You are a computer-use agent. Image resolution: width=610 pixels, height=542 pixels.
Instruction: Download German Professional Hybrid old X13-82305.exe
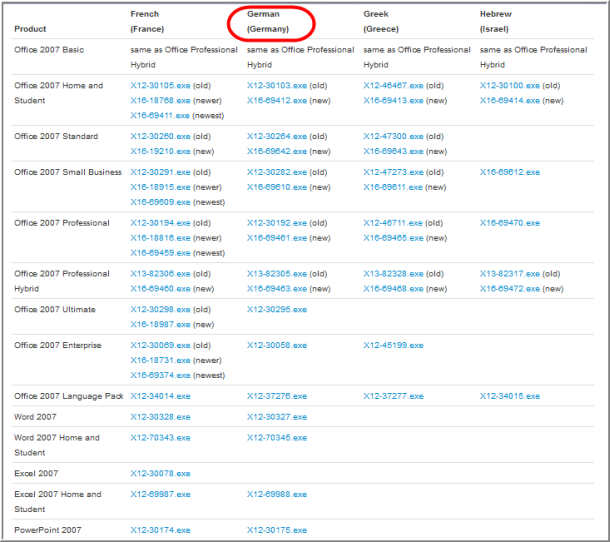click(277, 274)
